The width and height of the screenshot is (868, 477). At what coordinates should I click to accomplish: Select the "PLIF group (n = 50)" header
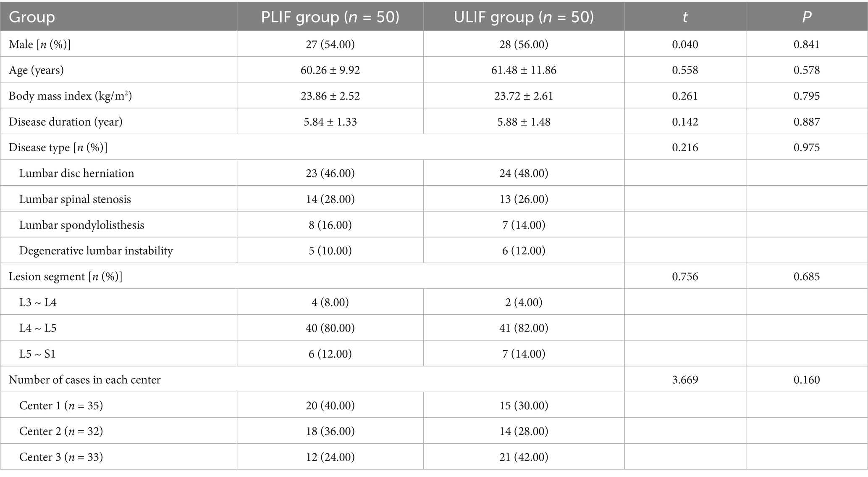[x=330, y=17]
